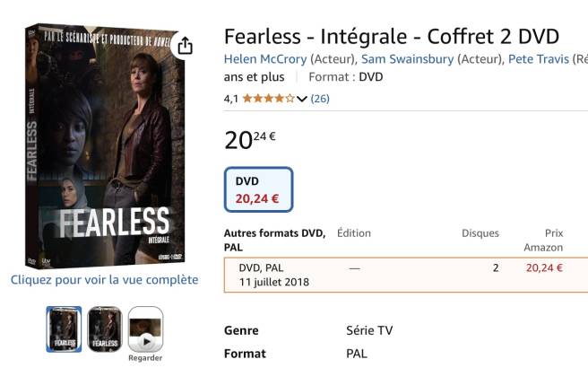The width and height of the screenshot is (588, 368).
Task: Click the 20,24 € price in the formats row
Action: coord(544,267)
